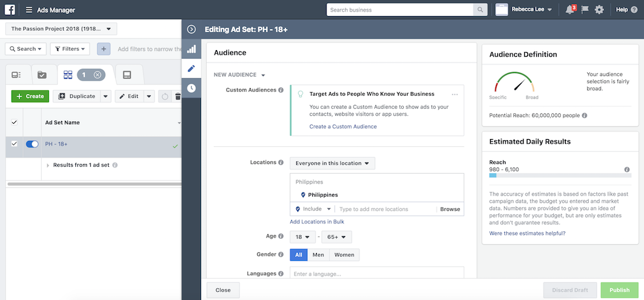Click the Facebook logo icon

tap(10, 10)
